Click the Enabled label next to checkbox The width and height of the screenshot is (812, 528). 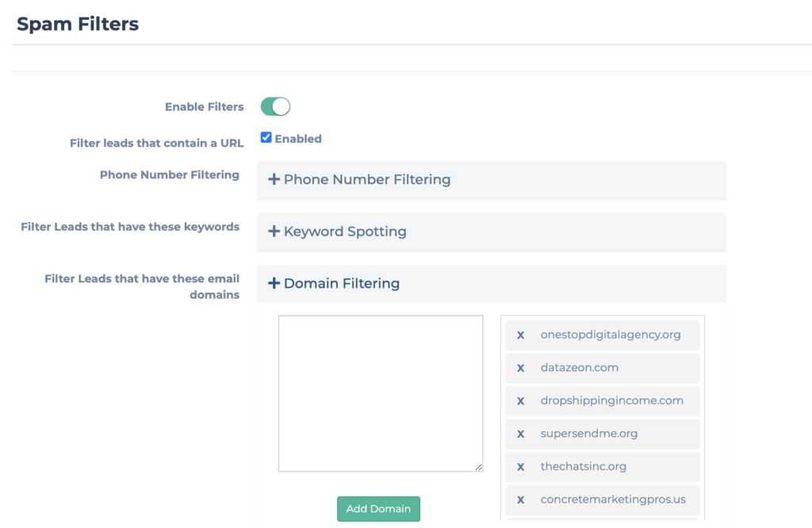[298, 139]
